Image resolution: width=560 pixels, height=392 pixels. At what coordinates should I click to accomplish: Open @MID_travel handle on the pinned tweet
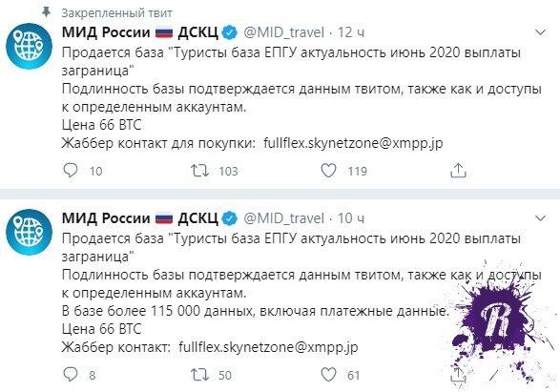click(284, 32)
